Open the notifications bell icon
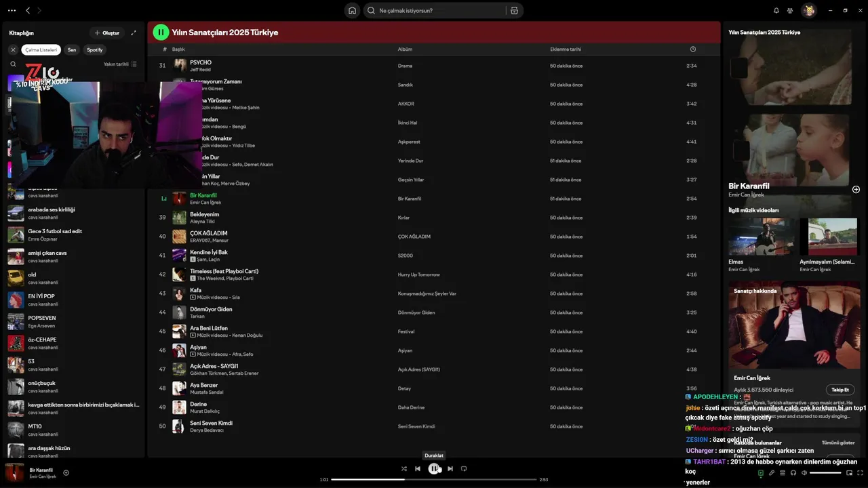 (776, 10)
